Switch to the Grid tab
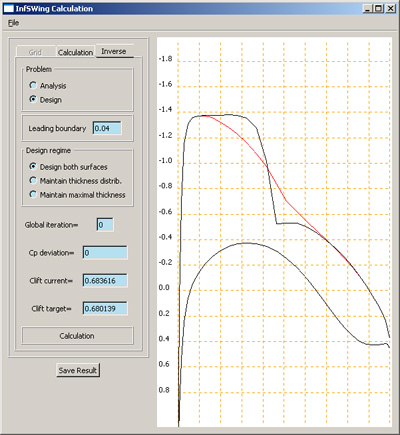The height and width of the screenshot is (435, 400). [x=35, y=52]
